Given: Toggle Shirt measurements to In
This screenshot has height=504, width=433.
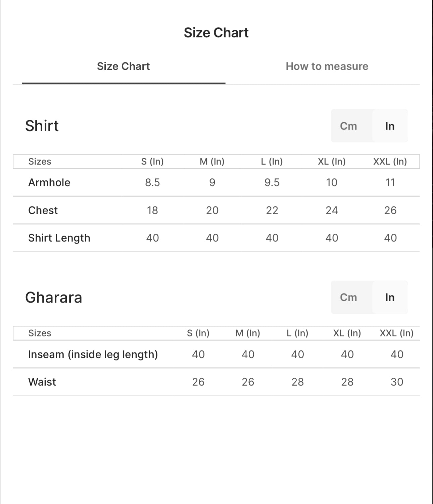Looking at the screenshot, I should coord(390,126).
